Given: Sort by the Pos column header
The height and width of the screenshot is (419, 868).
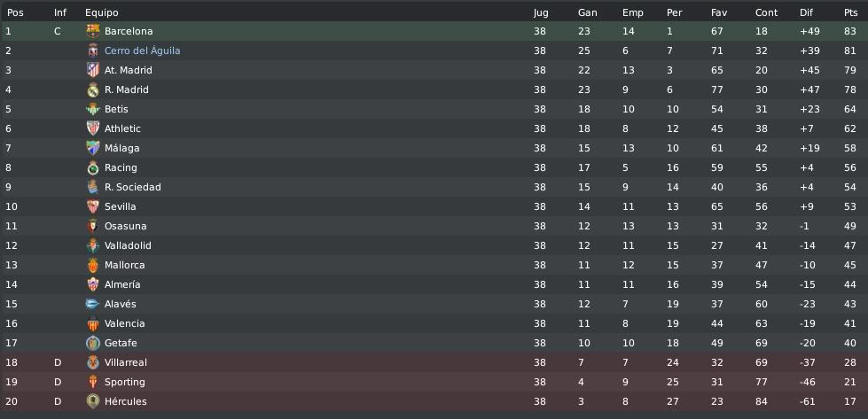Looking at the screenshot, I should pyautogui.click(x=15, y=12).
